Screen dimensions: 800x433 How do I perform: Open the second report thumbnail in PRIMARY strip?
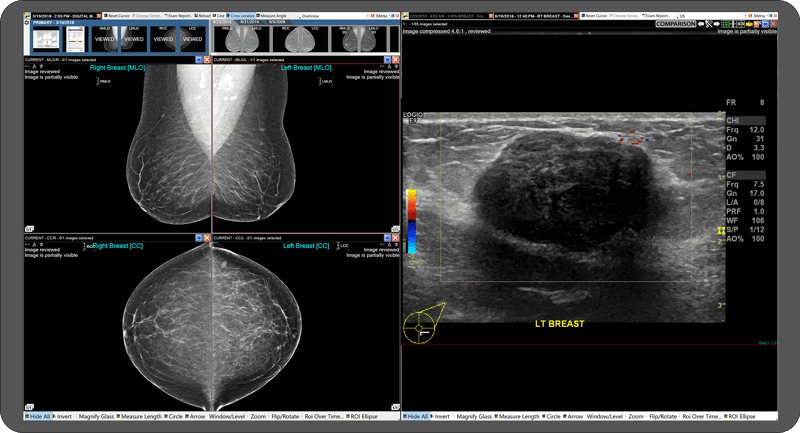75,39
